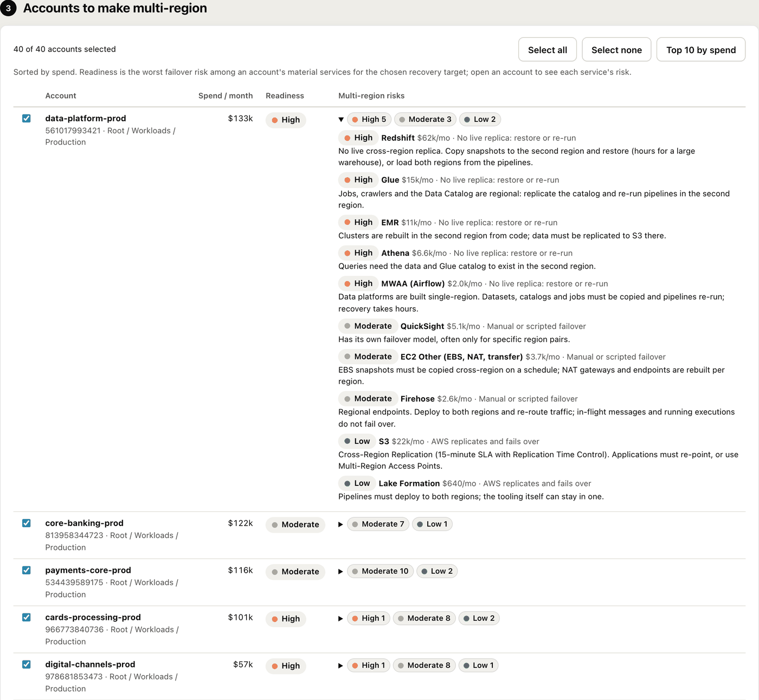The width and height of the screenshot is (759, 700).
Task: Click payments-core-prod Moderate readiness badge
Action: coord(295,572)
